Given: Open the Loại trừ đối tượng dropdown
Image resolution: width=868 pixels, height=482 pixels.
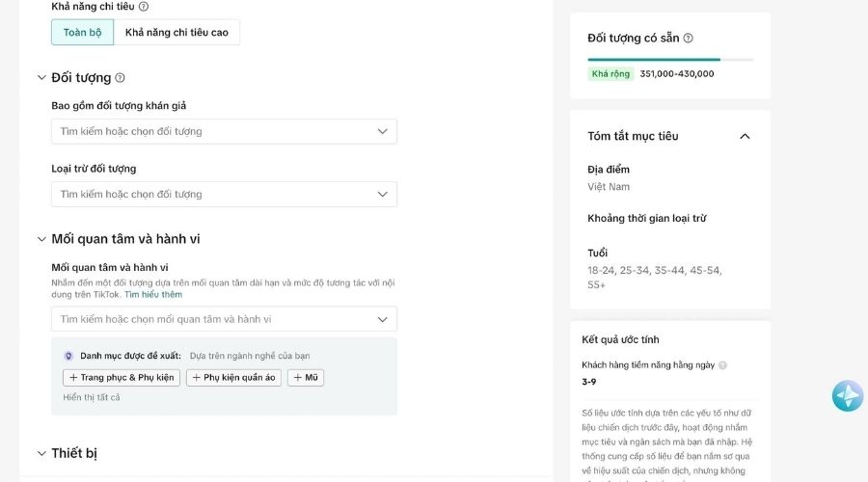Looking at the screenshot, I should tap(224, 194).
